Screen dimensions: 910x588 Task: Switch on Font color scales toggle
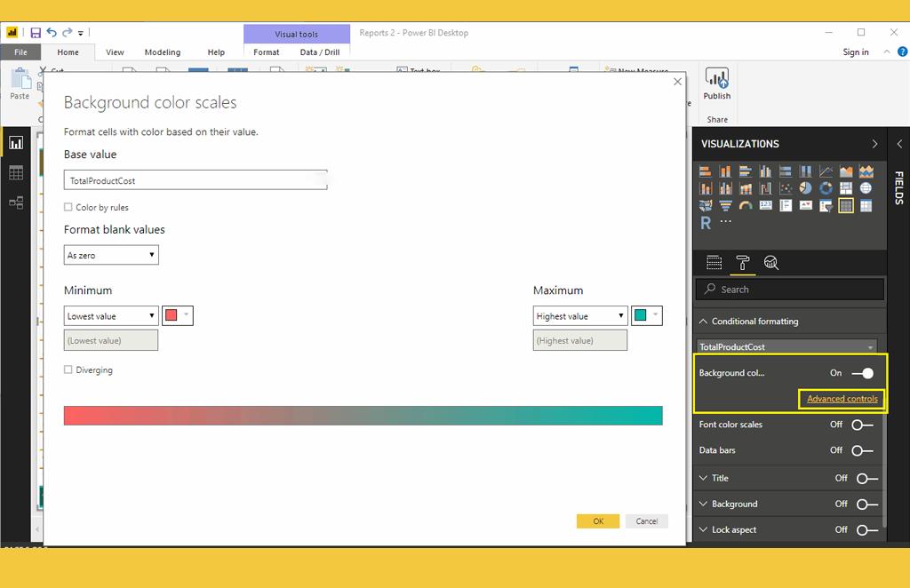point(862,425)
